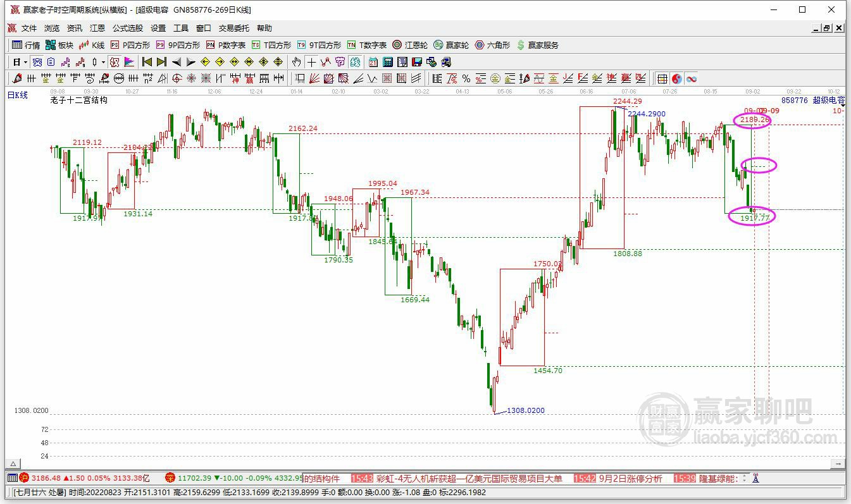
Task: Open the calendar date icon
Action: point(373,62)
